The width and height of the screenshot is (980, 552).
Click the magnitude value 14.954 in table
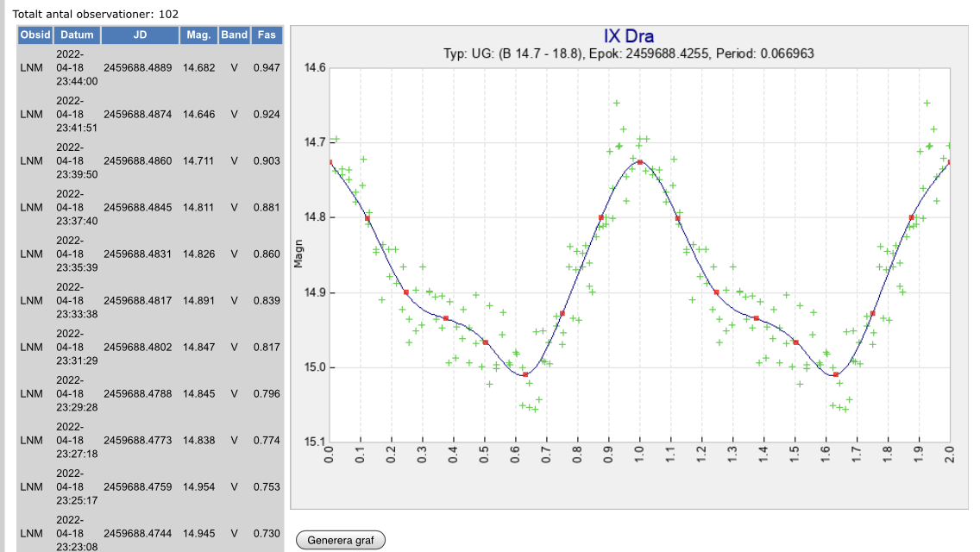pyautogui.click(x=198, y=486)
